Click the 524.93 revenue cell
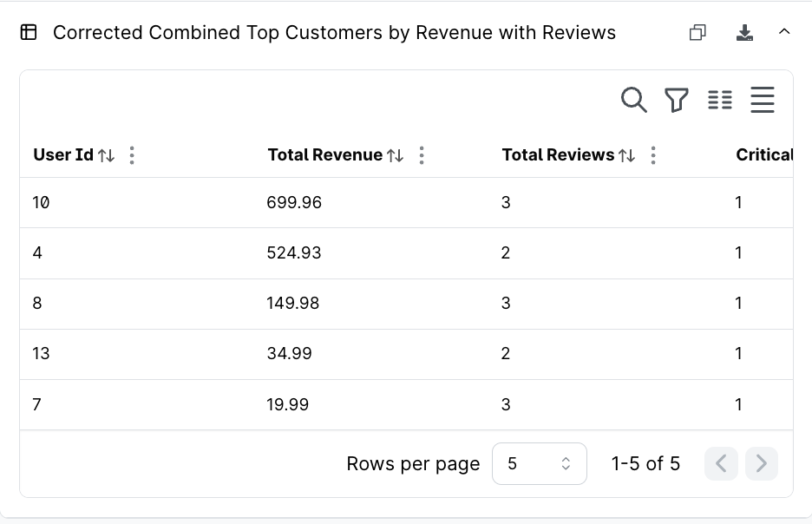This screenshot has height=524, width=812. point(294,253)
